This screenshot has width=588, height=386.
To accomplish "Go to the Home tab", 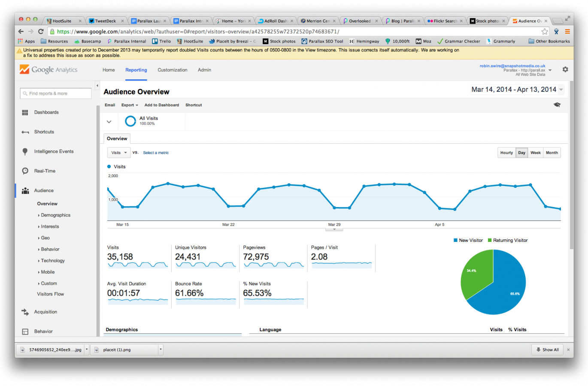I will coord(109,70).
